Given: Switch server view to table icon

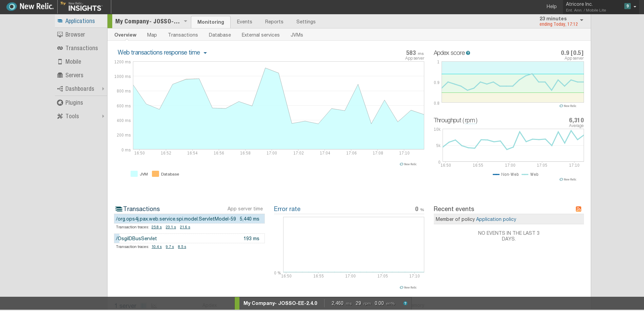Looking at the screenshot, I should pos(144,306).
